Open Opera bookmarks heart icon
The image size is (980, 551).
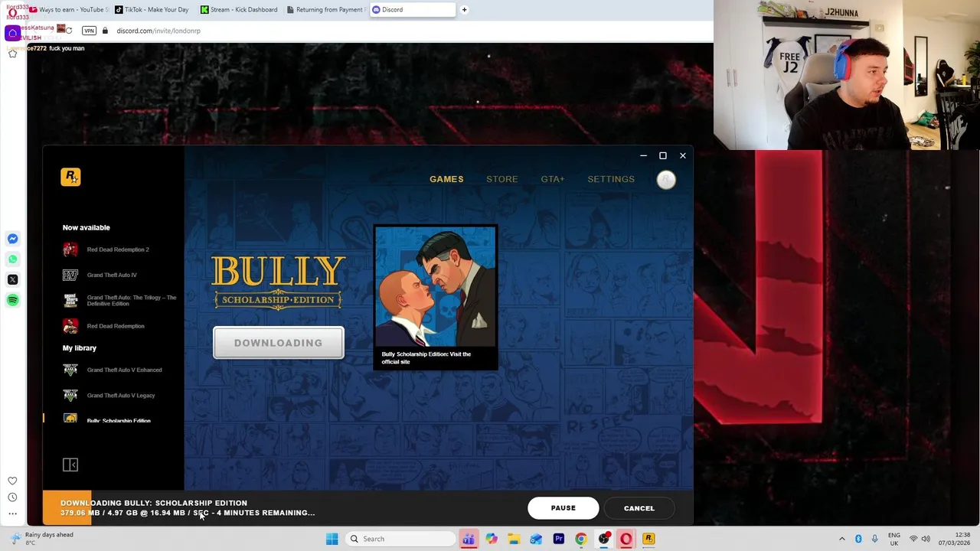pyautogui.click(x=12, y=481)
